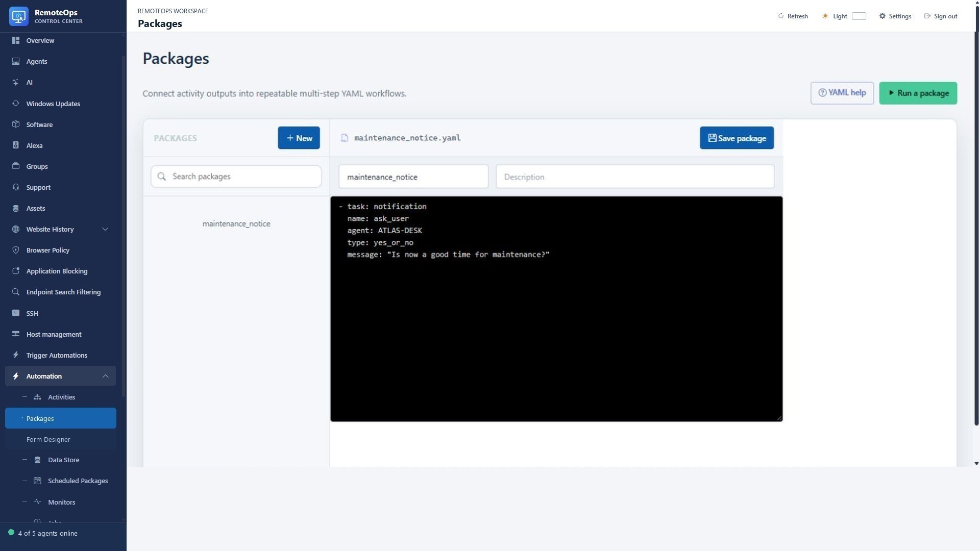980x551 pixels.
Task: Open the Host management icon
Action: pos(16,334)
